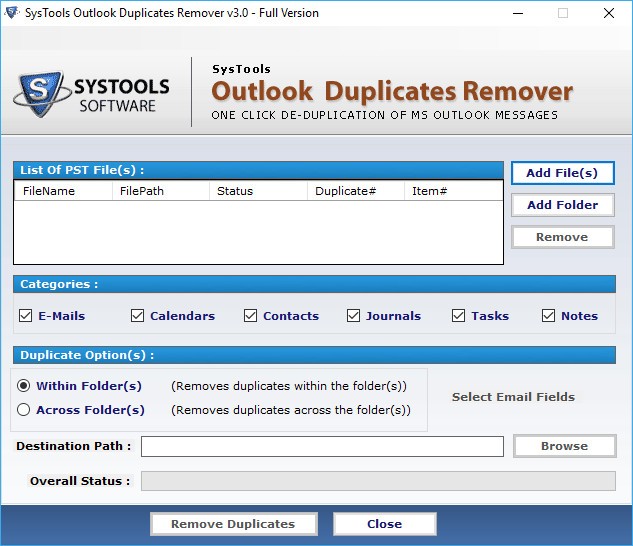The height and width of the screenshot is (546, 633).
Task: Click the Item# column header
Action: (453, 191)
